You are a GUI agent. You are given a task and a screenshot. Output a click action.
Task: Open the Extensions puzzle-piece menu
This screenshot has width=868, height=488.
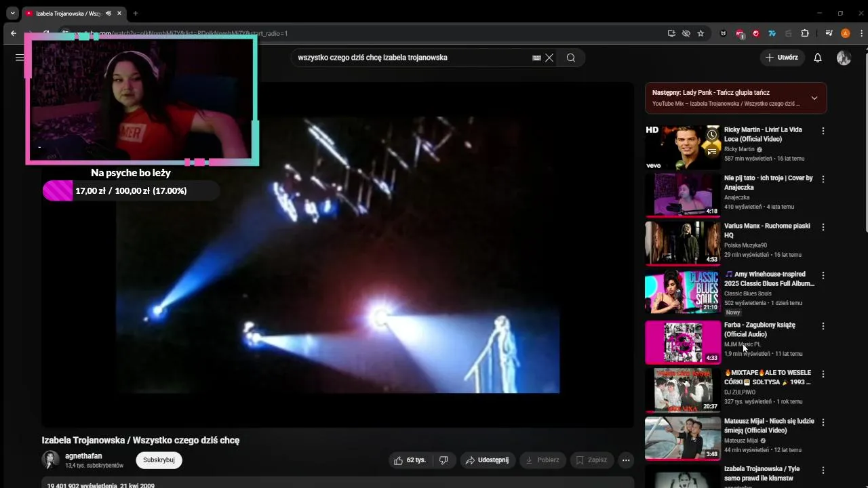coord(805,33)
